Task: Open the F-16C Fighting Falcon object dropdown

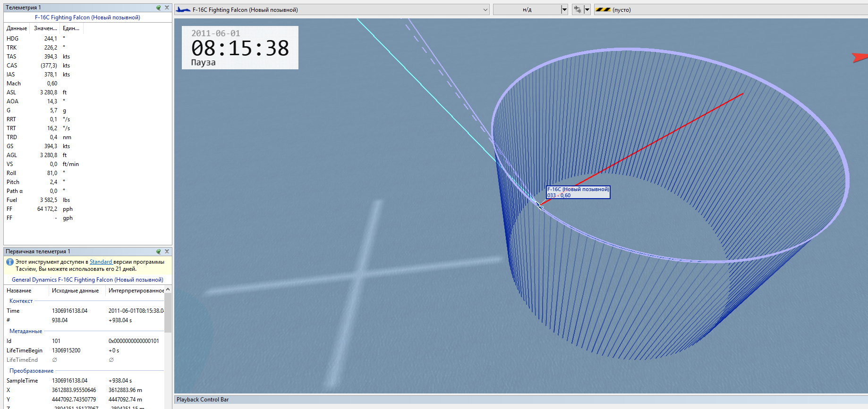Action: pyautogui.click(x=485, y=10)
